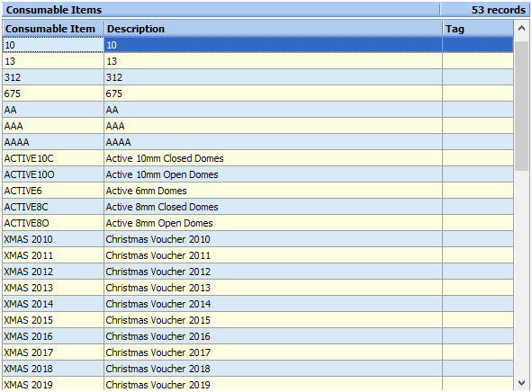Click the highlighted description cell 10
Viewport: 532px width, 392px height.
pos(273,45)
